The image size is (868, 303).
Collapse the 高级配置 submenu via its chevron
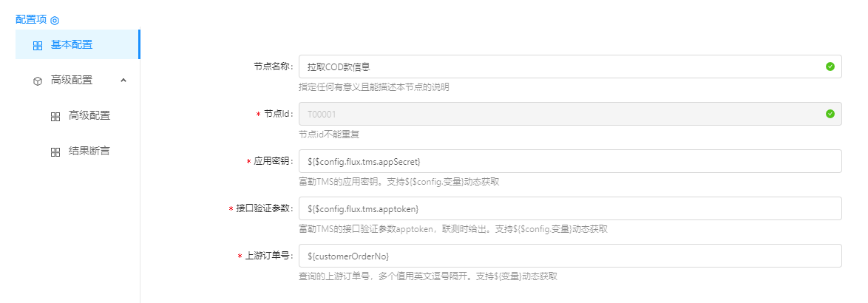tap(123, 80)
